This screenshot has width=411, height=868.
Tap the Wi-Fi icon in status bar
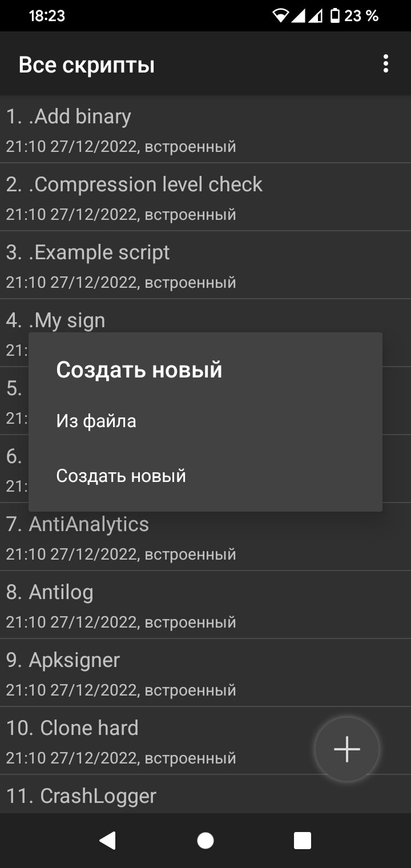280,15
